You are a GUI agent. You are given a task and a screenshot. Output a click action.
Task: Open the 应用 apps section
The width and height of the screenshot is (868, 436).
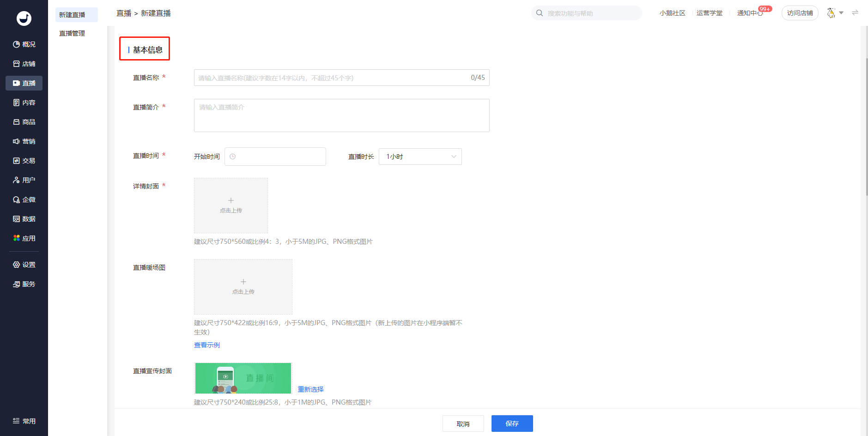click(24, 238)
